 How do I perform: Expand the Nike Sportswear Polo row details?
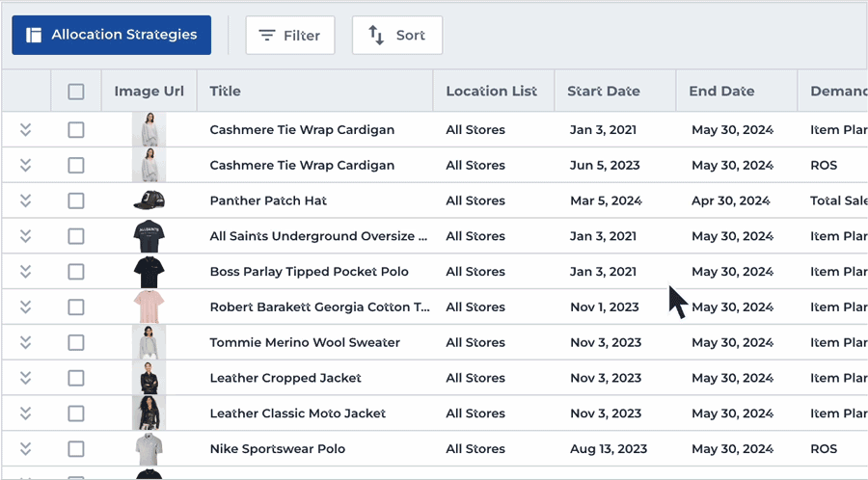tap(26, 448)
